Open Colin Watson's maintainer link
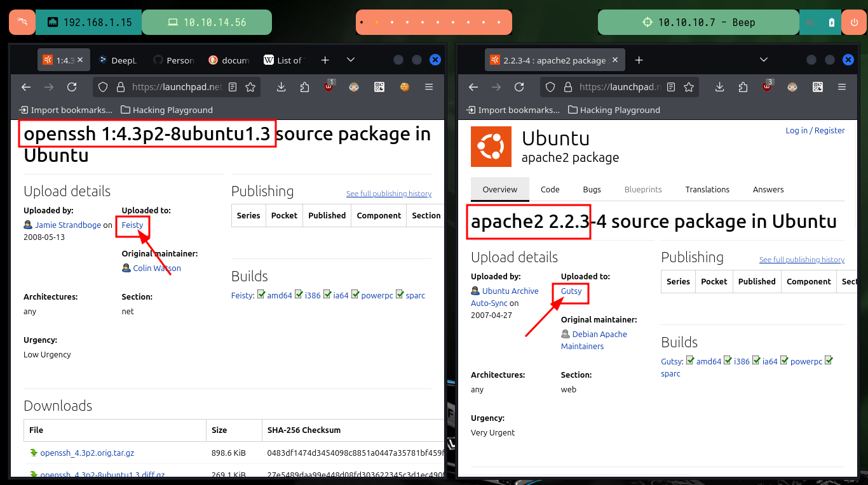The image size is (868, 485). click(156, 268)
